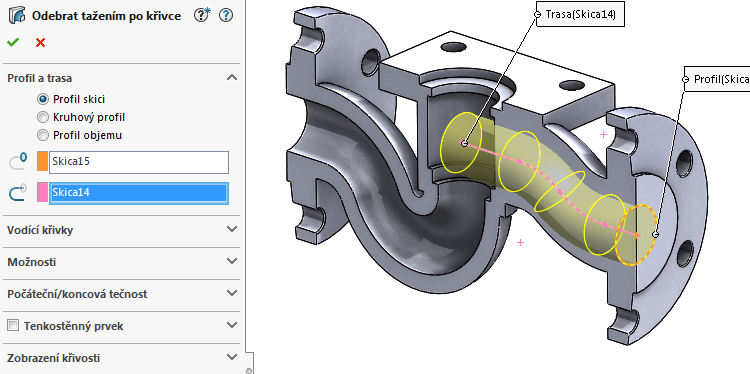
Task: Click the swept cut feature icon beside title
Action: (x=17, y=16)
